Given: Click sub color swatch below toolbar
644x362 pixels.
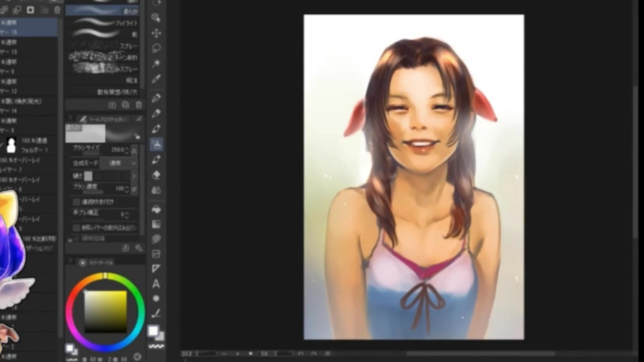Looking at the screenshot, I should (160, 336).
